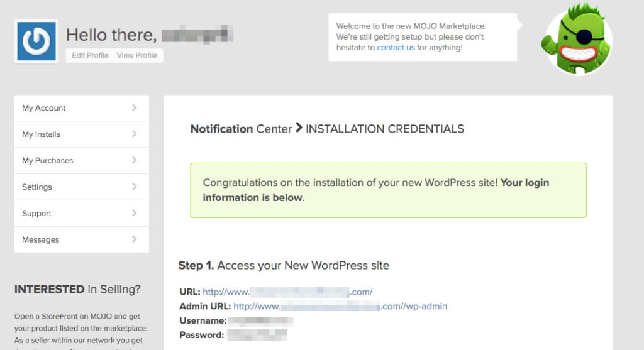Open Messages in the sidebar menu
644x350 pixels.
[x=41, y=240]
